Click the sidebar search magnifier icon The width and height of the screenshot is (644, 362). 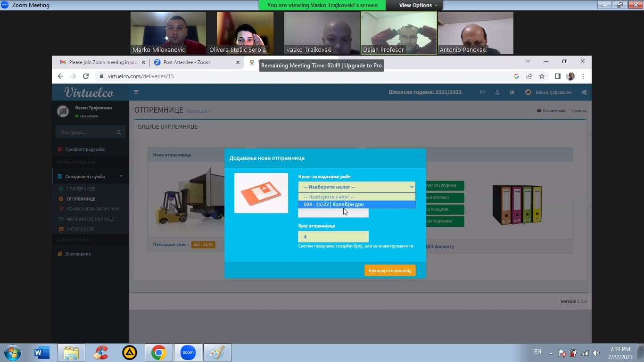(x=119, y=133)
